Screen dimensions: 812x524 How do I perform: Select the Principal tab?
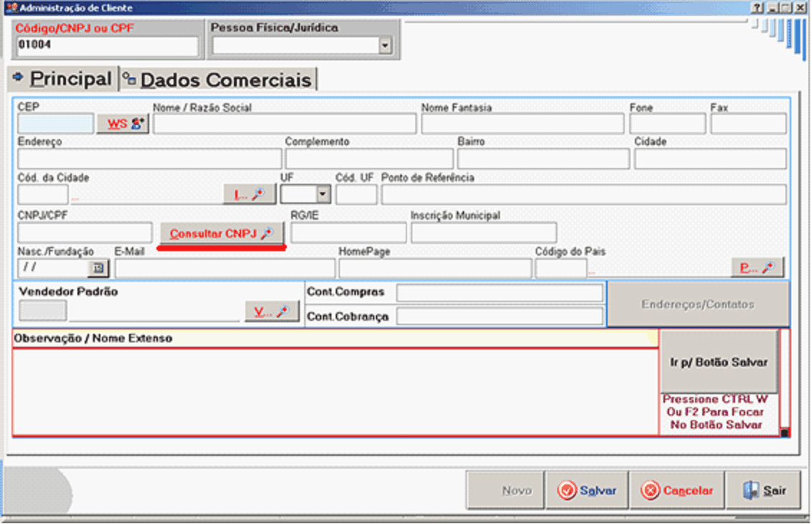point(62,79)
